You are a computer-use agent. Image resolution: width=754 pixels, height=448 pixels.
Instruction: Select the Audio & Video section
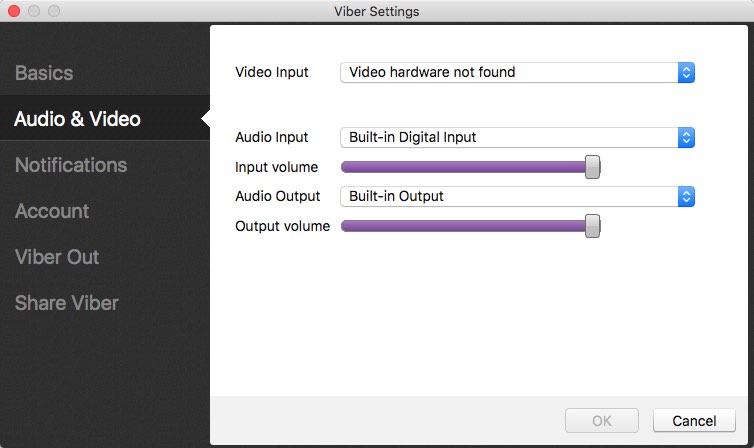[x=77, y=119]
